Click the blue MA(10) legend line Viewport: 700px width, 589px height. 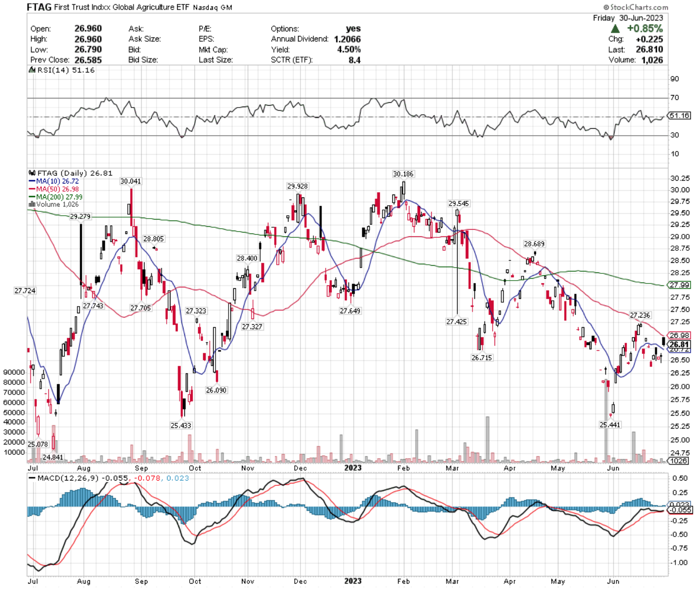(32, 182)
